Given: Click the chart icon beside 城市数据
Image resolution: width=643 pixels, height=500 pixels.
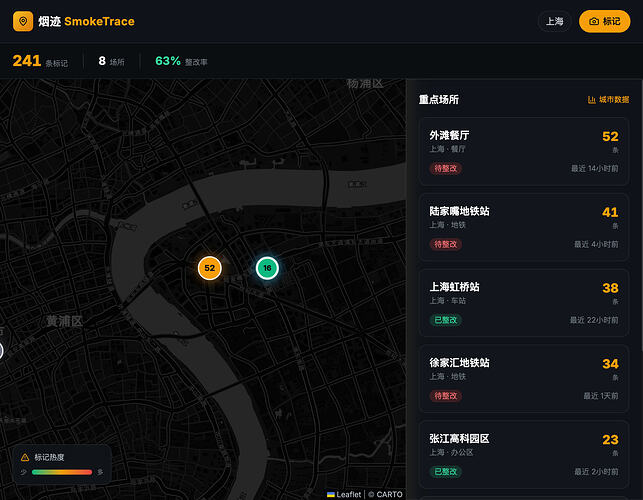Looking at the screenshot, I should tap(591, 100).
